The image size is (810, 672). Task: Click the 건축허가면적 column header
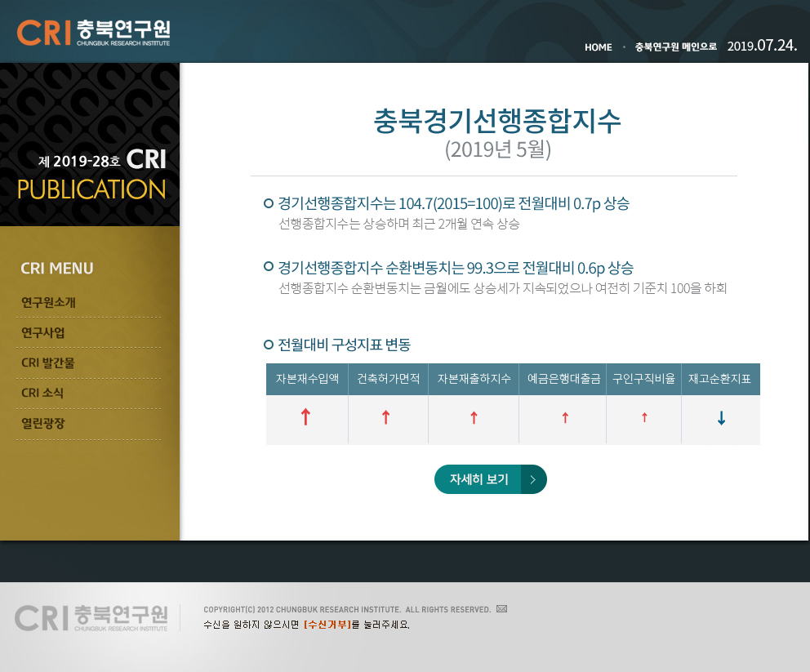(389, 379)
